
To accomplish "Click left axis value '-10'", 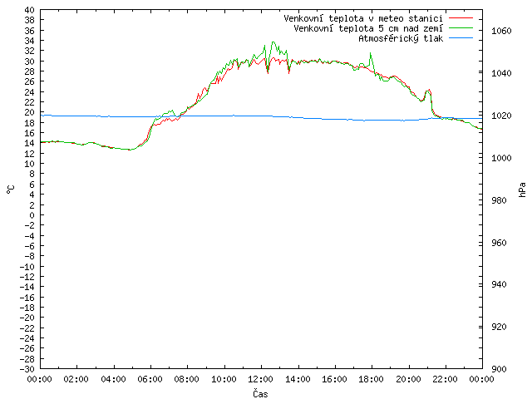I will [x=27, y=266].
